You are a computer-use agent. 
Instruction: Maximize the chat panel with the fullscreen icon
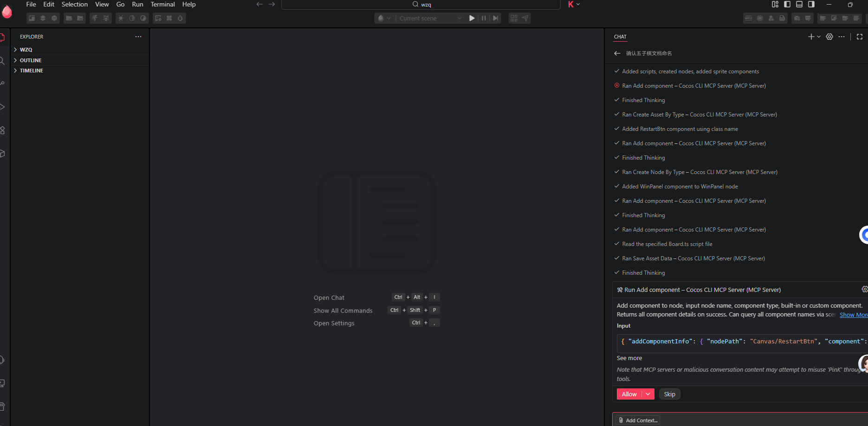(860, 37)
